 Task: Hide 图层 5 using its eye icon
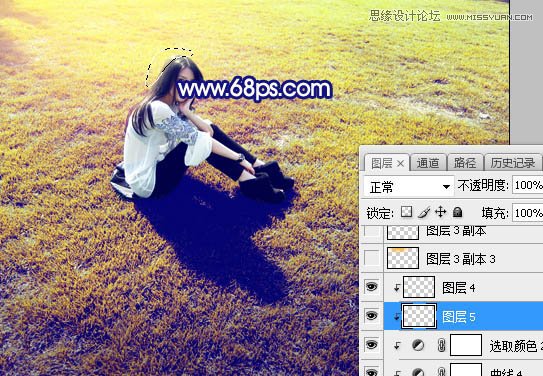[x=371, y=316]
